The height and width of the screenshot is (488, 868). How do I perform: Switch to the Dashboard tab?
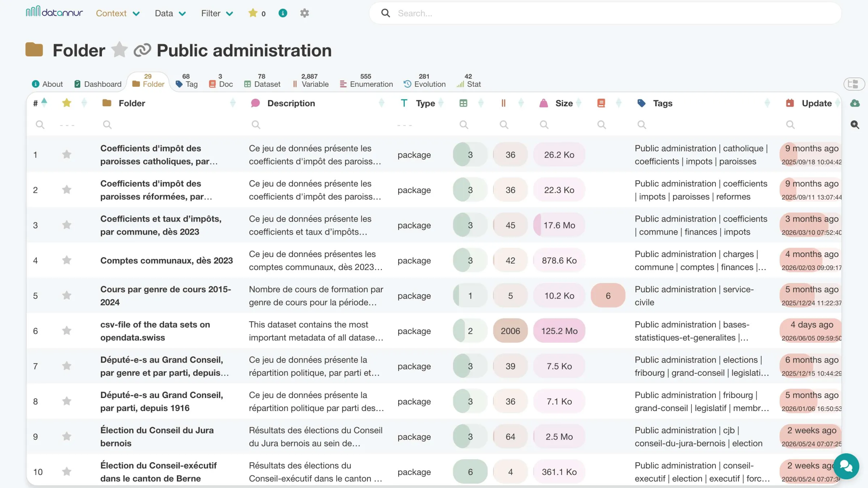(x=98, y=84)
